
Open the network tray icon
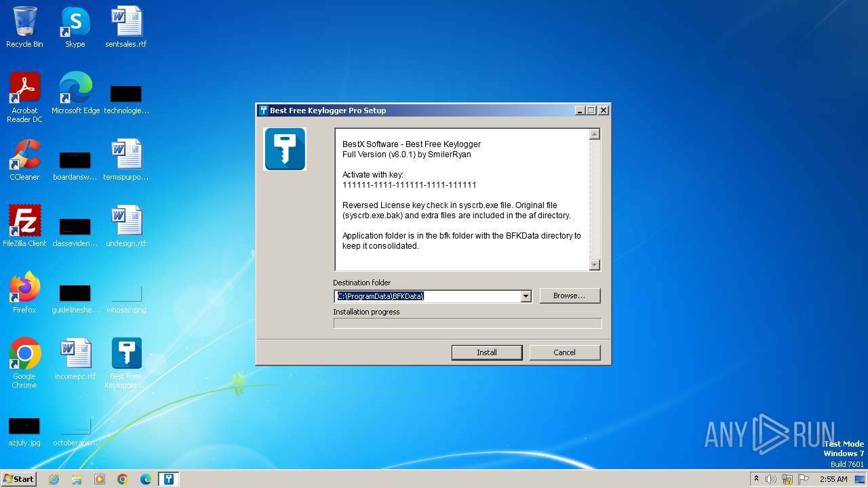(x=787, y=479)
